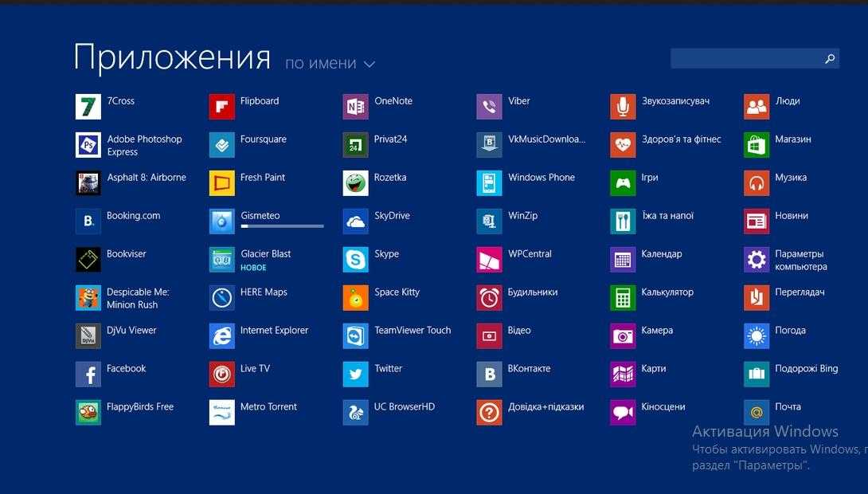Open the OneNote icon
The height and width of the screenshot is (494, 868).
pos(355,106)
